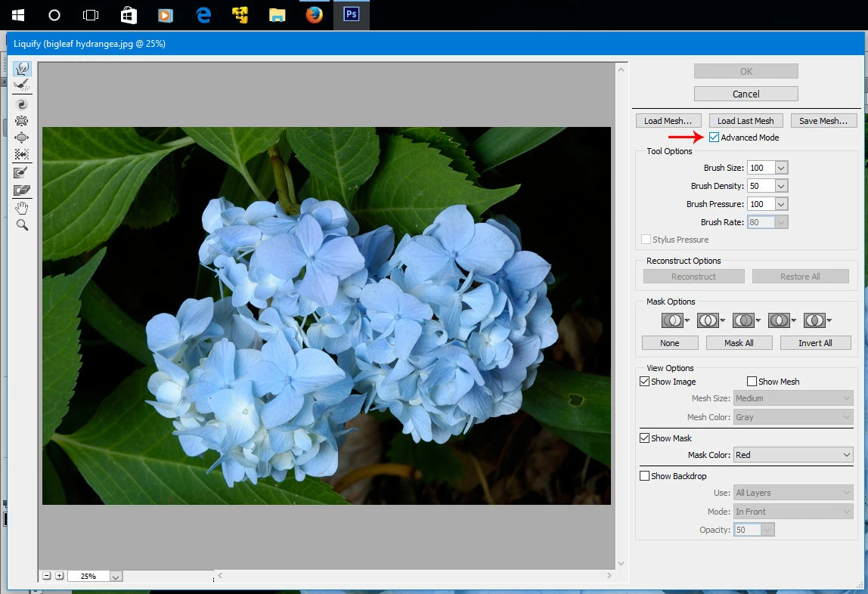Open File Explorer from taskbar

pyautogui.click(x=277, y=15)
